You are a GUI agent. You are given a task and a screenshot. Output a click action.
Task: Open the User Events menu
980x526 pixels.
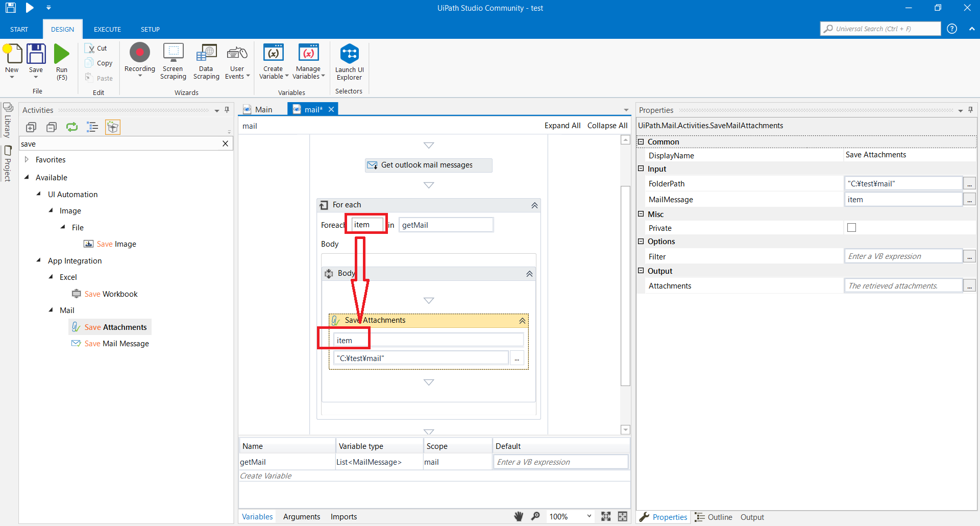[237, 61]
